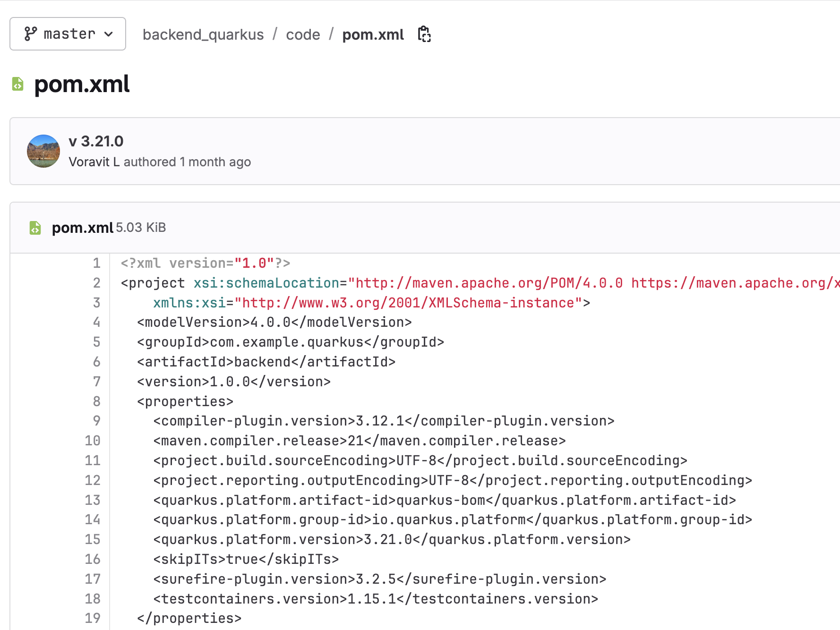840x630 pixels.
Task: Click pom.xml in the breadcrumb path
Action: pyautogui.click(x=373, y=34)
